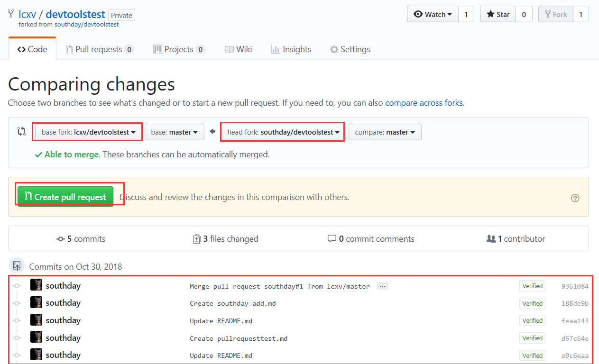
Task: Open the Create southday-add.md commit
Action: (233, 303)
